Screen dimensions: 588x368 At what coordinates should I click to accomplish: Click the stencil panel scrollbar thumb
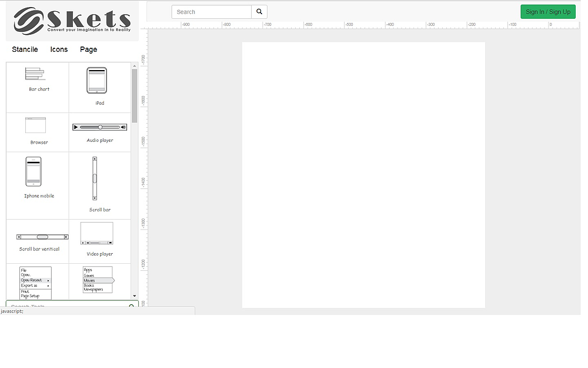tap(135, 96)
